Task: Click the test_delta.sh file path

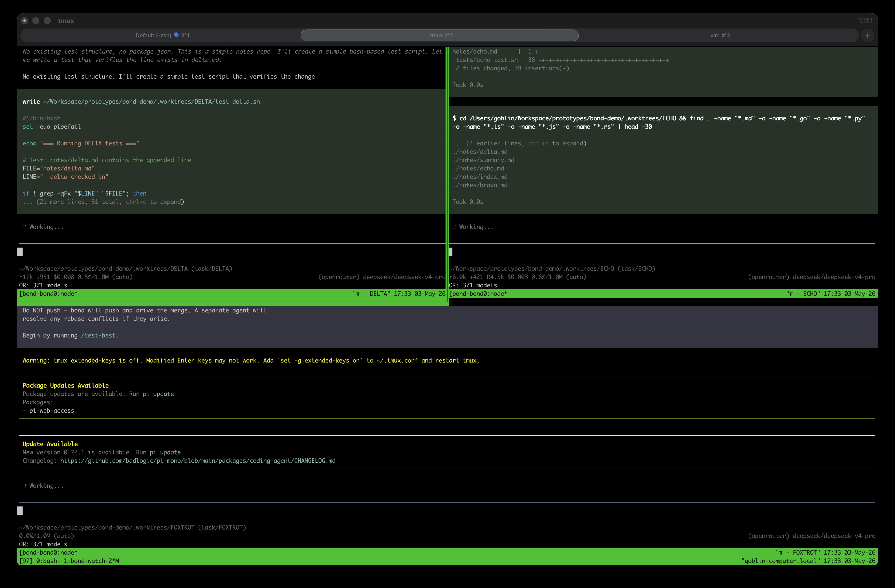Action: pos(152,101)
